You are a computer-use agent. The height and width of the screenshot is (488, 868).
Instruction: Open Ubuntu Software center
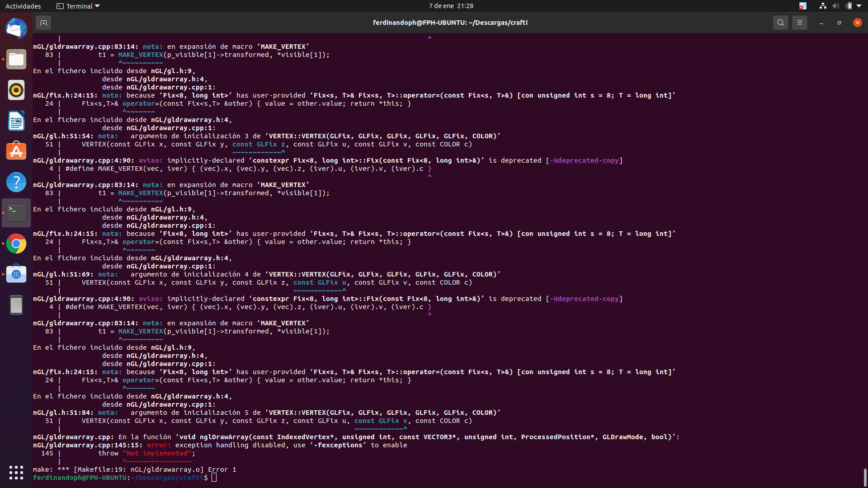(x=16, y=151)
